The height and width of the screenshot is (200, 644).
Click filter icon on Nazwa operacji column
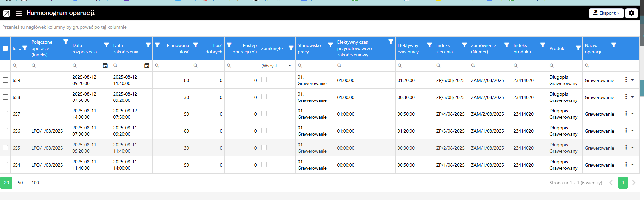tap(614, 45)
